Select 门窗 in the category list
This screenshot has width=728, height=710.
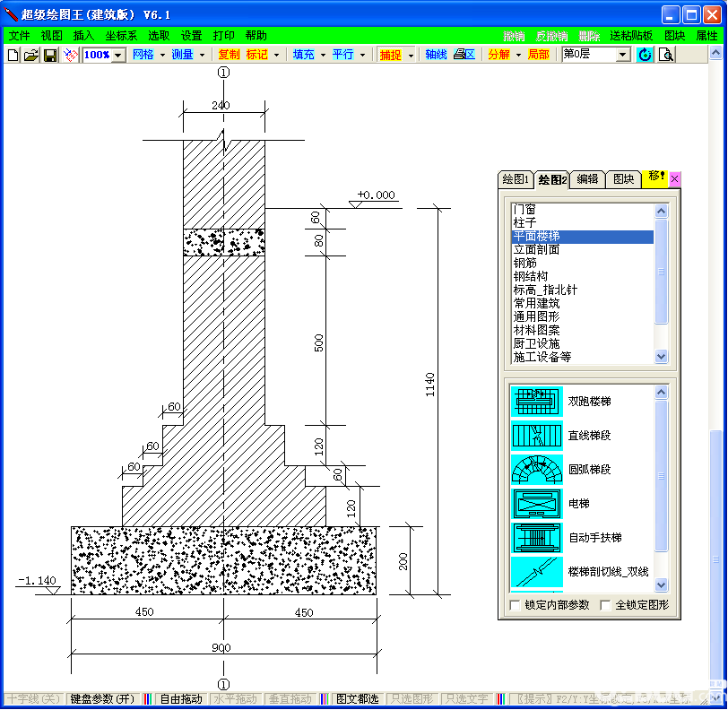tap(582, 210)
